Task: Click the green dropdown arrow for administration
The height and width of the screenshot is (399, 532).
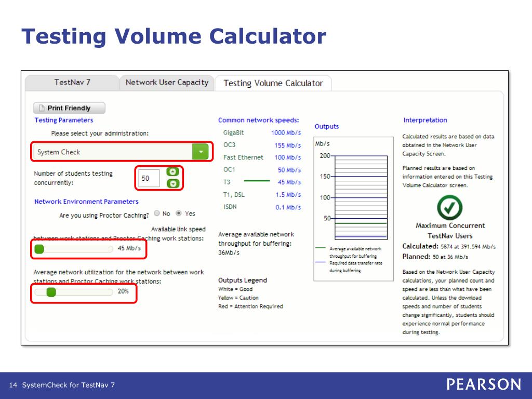Action: (x=201, y=152)
